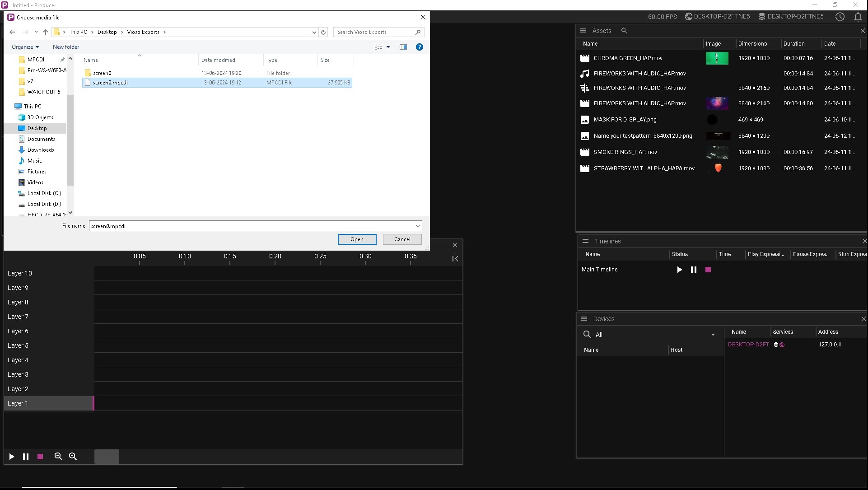The width and height of the screenshot is (868, 490).
Task: Click the file dialog help icon
Action: click(419, 47)
